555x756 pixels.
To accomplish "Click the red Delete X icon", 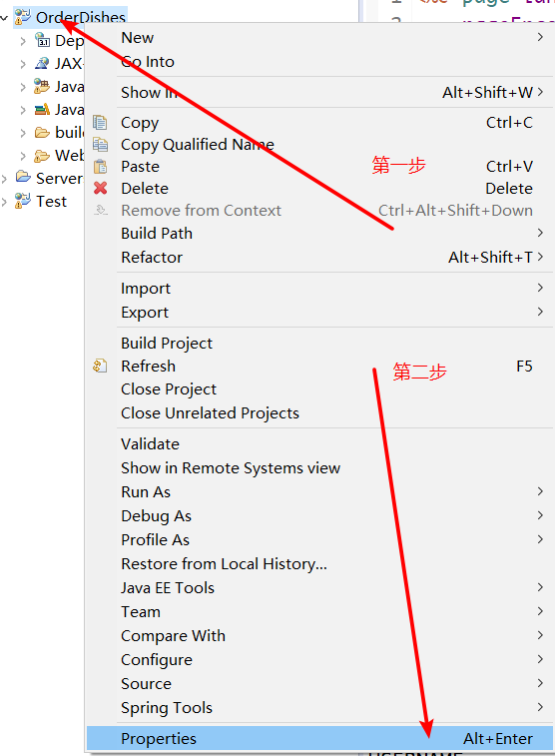I will click(x=100, y=188).
